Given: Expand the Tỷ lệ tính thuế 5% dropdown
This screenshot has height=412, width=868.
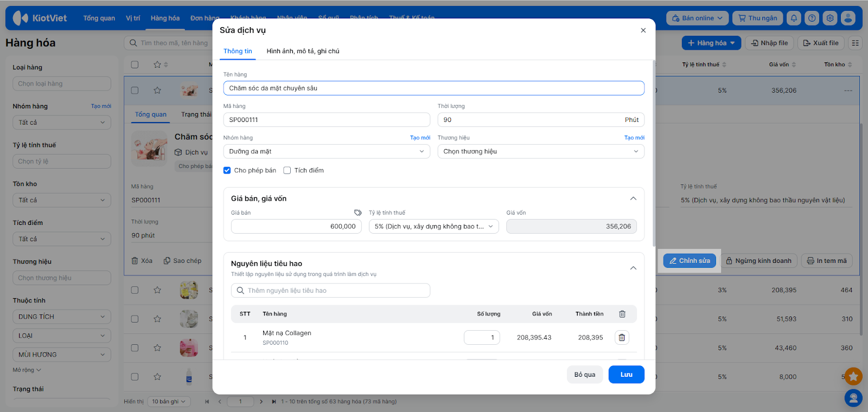Looking at the screenshot, I should pos(433,227).
